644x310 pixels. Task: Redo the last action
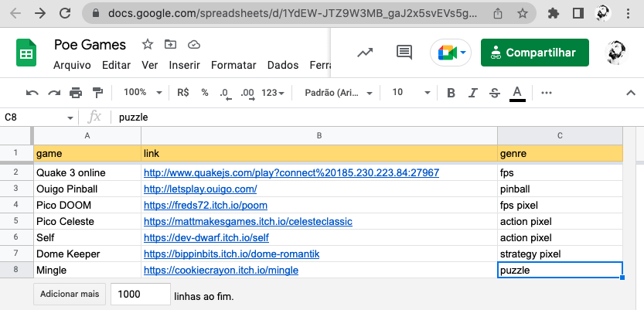click(x=54, y=93)
